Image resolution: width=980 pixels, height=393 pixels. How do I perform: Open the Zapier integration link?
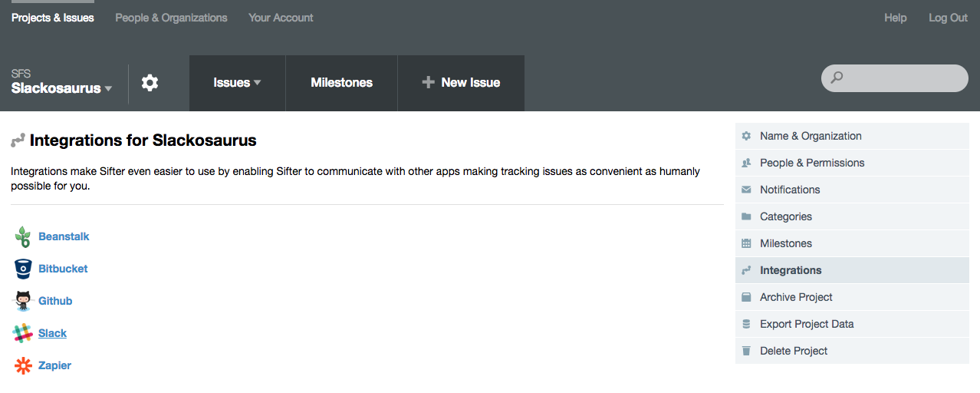click(x=54, y=365)
